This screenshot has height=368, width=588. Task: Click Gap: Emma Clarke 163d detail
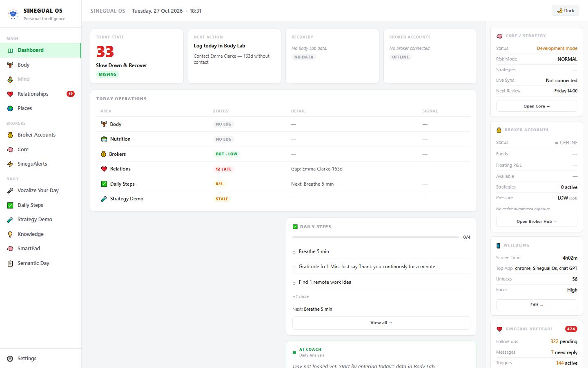317,169
